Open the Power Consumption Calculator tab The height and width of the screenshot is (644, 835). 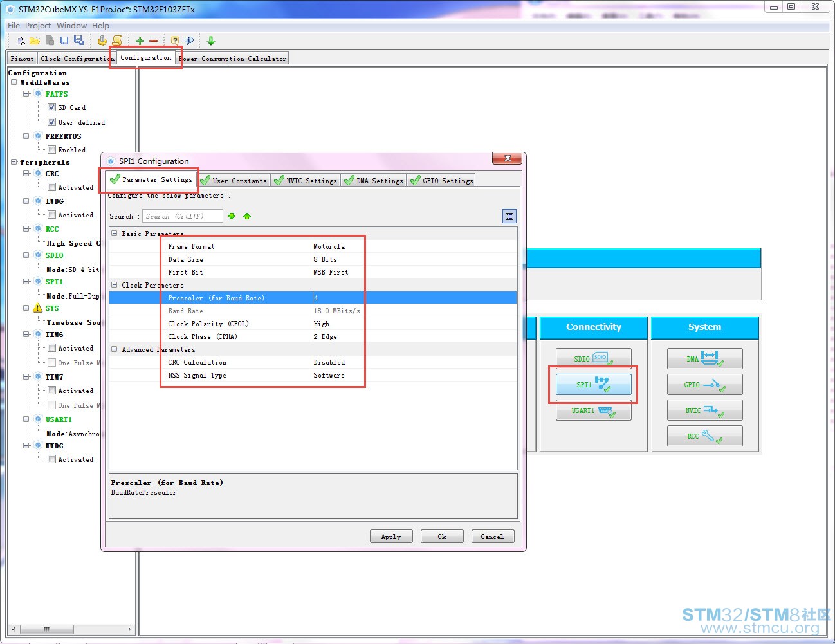click(x=233, y=59)
